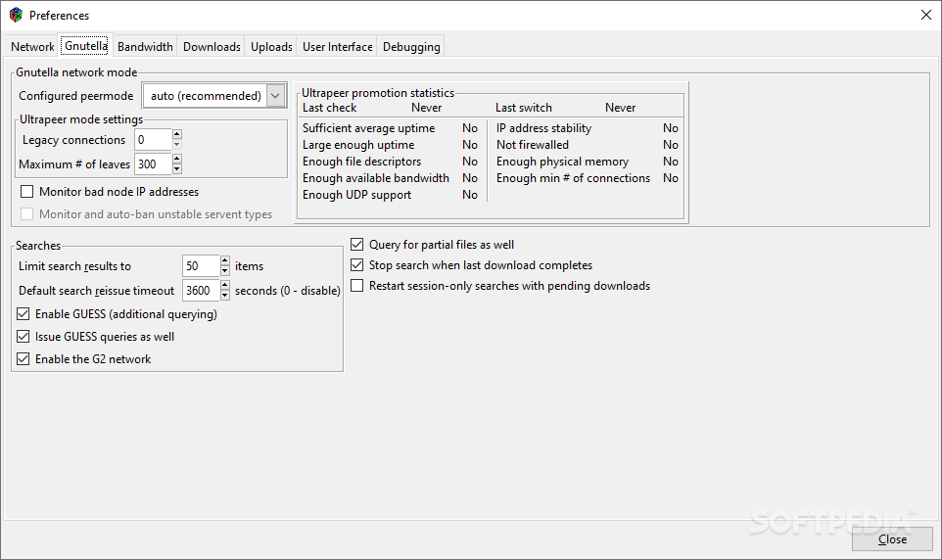Increase search reissue timeout value
This screenshot has width=942, height=560.
(x=224, y=285)
